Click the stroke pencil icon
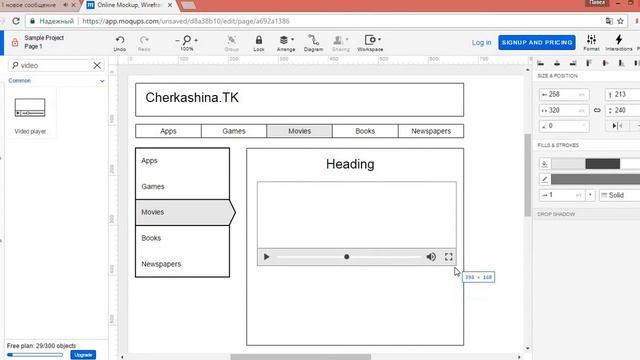This screenshot has width=640, height=360. (544, 179)
